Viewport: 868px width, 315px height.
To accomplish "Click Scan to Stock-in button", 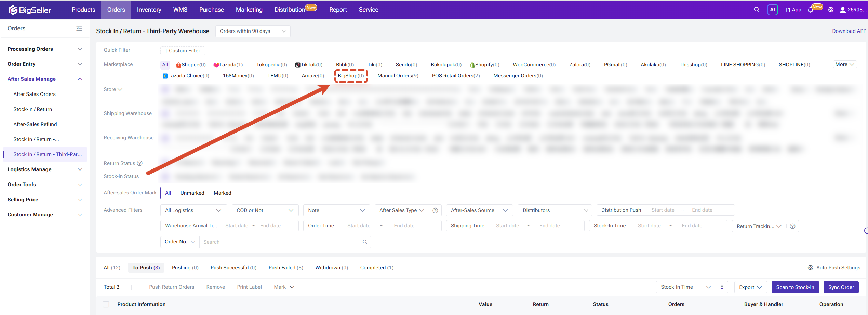I will pos(795,287).
